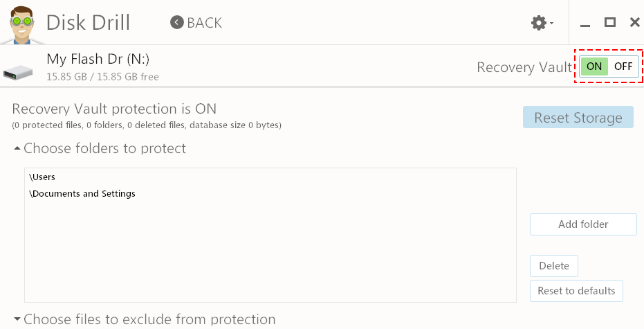Switch Recovery Vault to ON
Viewport: 644px width, 329px height.
pos(594,66)
